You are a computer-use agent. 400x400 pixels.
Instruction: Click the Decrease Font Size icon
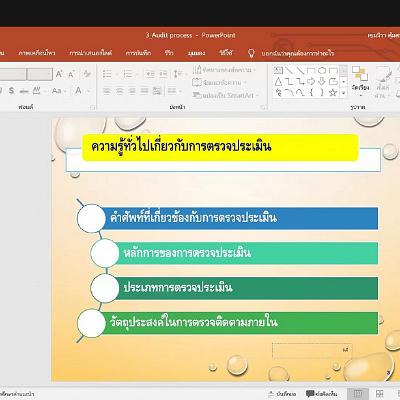pyautogui.click(x=71, y=74)
